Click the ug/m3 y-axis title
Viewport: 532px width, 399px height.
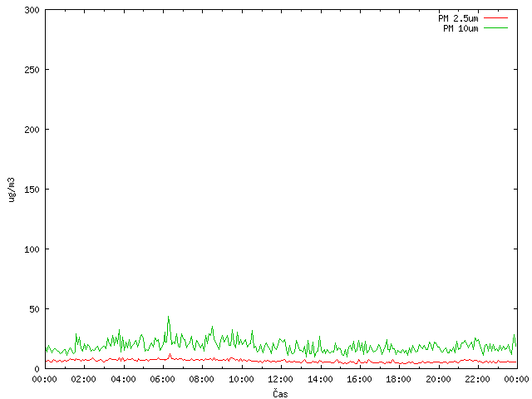pyautogui.click(x=12, y=190)
